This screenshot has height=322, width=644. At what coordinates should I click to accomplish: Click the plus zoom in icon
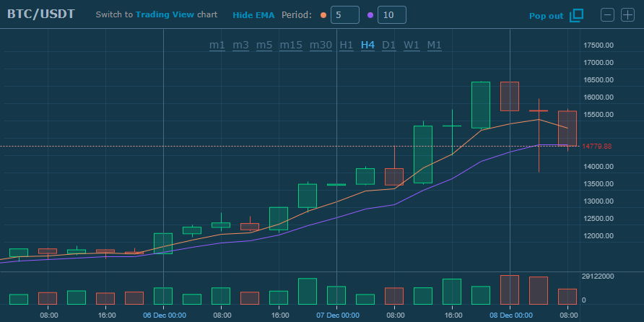pos(627,15)
